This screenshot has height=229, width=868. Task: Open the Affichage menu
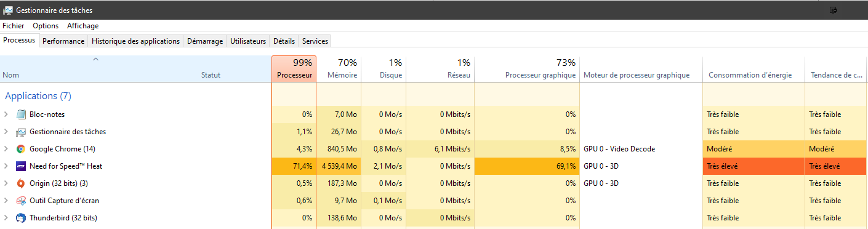(x=82, y=26)
